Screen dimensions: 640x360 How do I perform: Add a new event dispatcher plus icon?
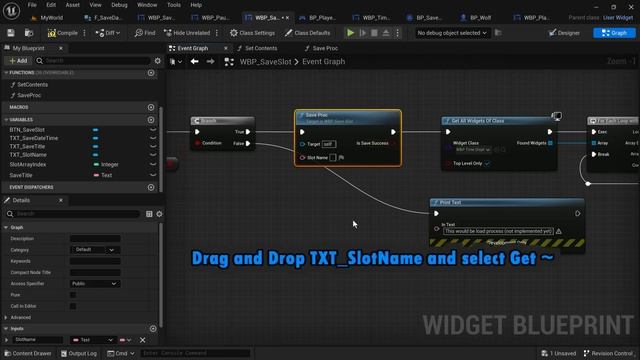(x=151, y=187)
